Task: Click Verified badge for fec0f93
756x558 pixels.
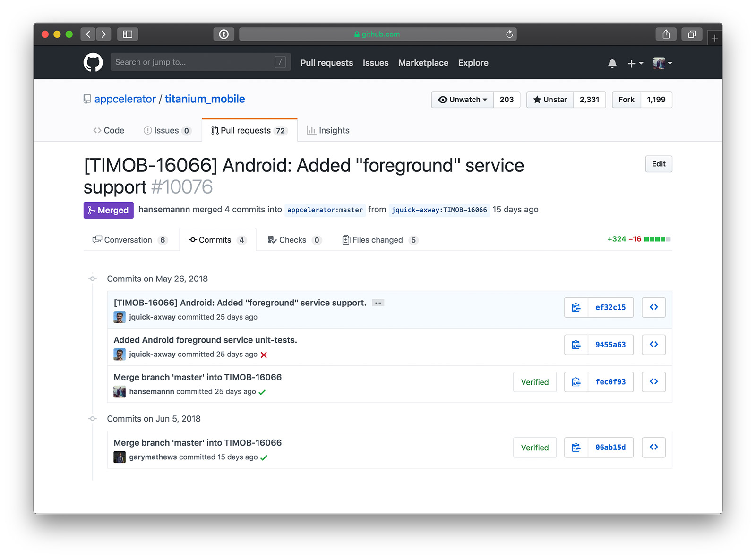Action: (535, 382)
